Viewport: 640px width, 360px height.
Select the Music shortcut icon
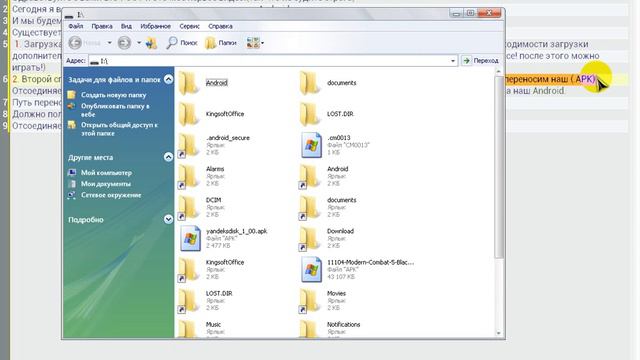coord(189,328)
